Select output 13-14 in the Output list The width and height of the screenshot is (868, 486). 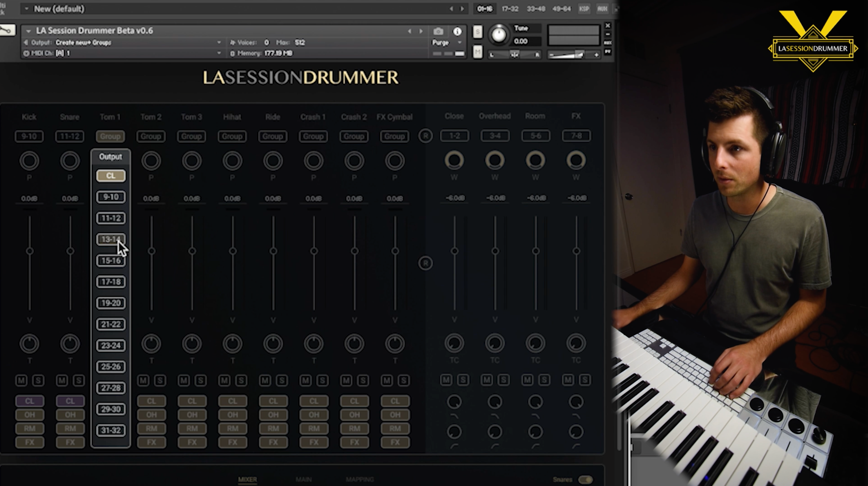click(x=111, y=239)
